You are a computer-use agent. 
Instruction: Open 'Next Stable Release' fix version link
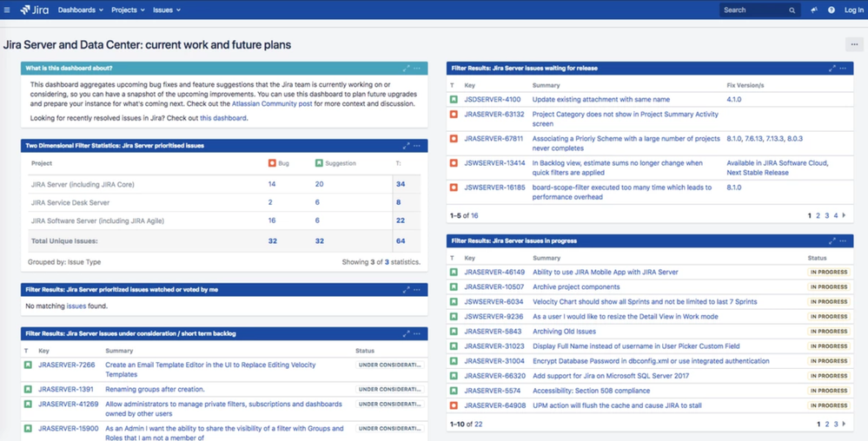758,173
